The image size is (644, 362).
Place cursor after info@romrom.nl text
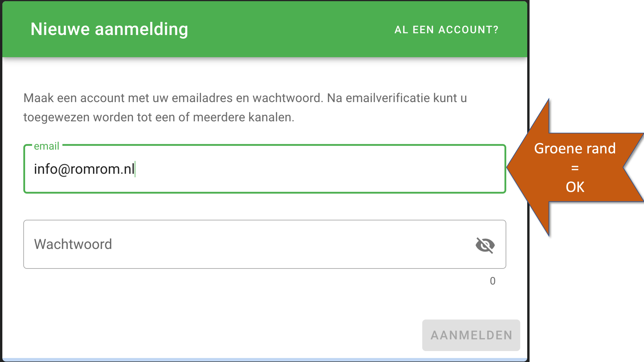coord(135,169)
